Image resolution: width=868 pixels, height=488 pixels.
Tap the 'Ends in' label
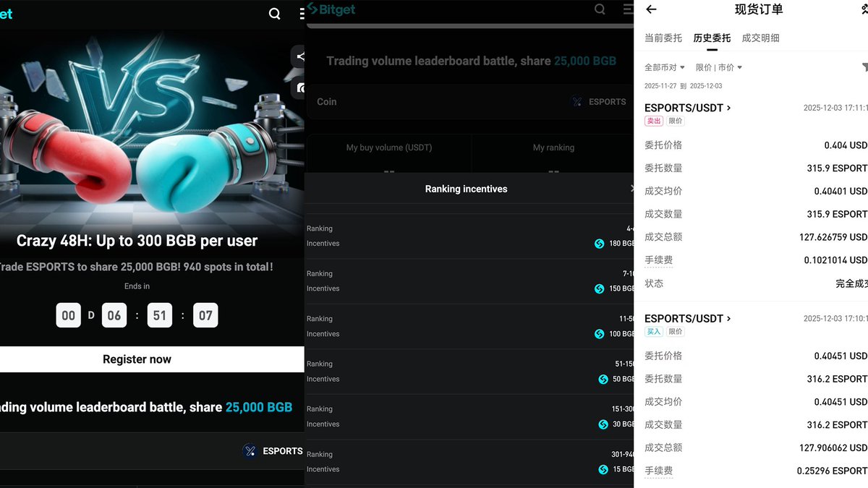(137, 286)
